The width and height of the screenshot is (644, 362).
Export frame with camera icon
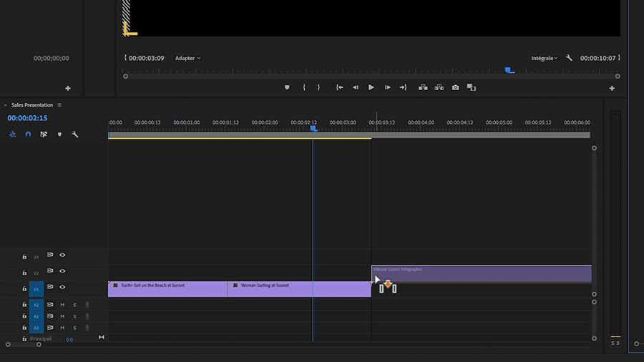(x=456, y=87)
